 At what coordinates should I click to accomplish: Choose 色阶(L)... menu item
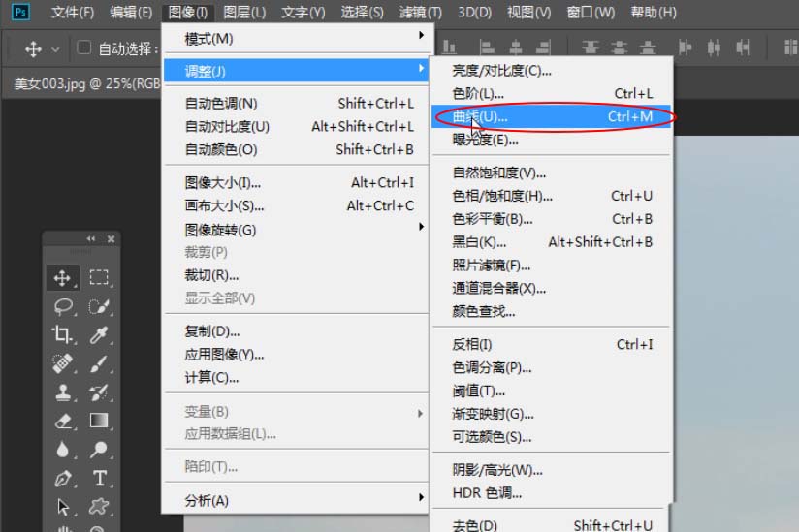tap(552, 94)
